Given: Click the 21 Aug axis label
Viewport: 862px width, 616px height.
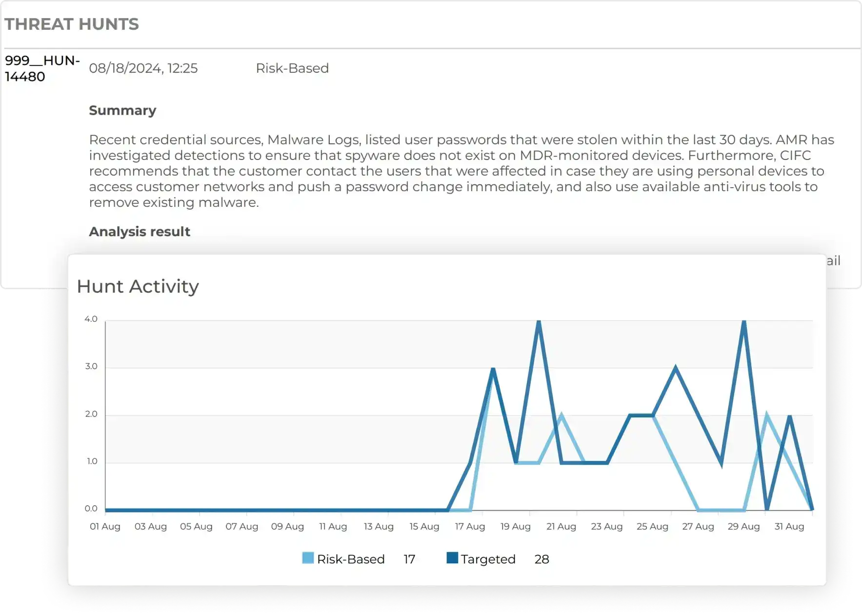Looking at the screenshot, I should pyautogui.click(x=561, y=527).
